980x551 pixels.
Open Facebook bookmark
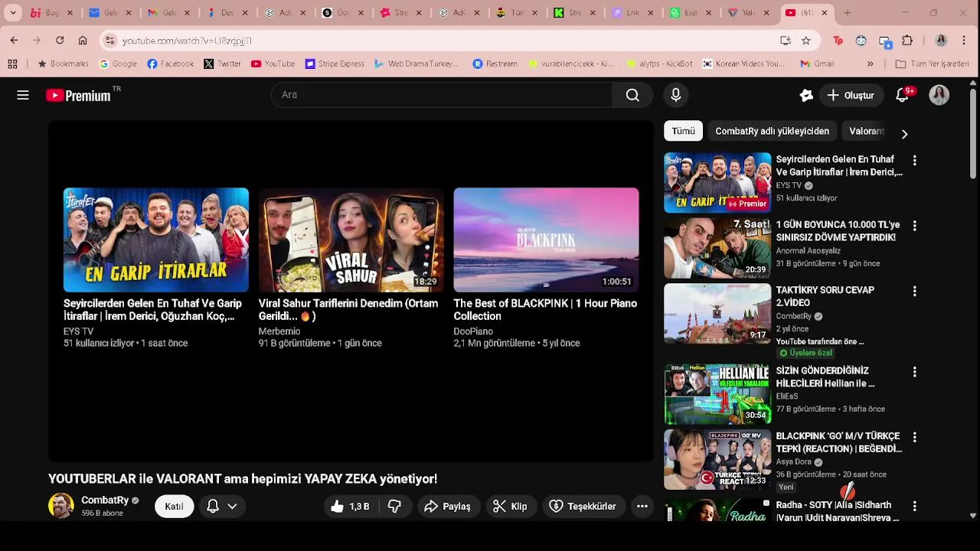tap(170, 64)
